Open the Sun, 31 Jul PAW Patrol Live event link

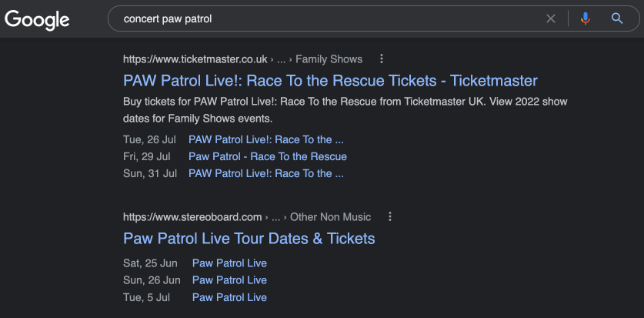click(x=265, y=173)
